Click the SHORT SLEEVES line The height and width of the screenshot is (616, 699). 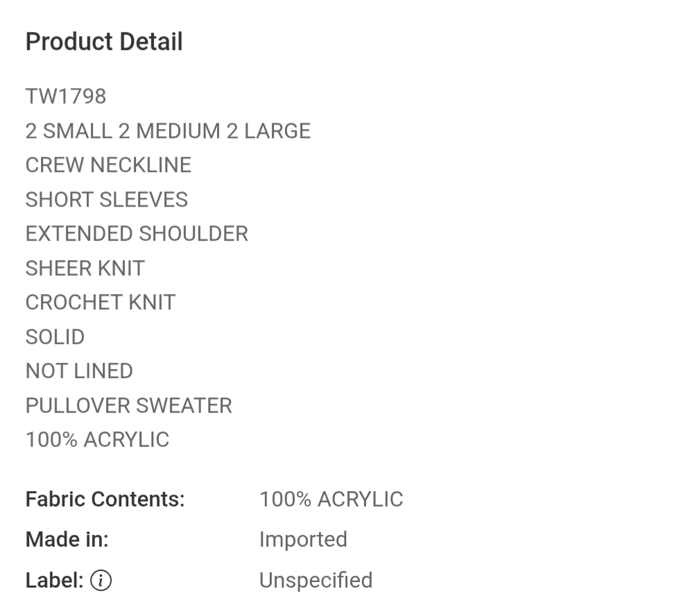107,199
